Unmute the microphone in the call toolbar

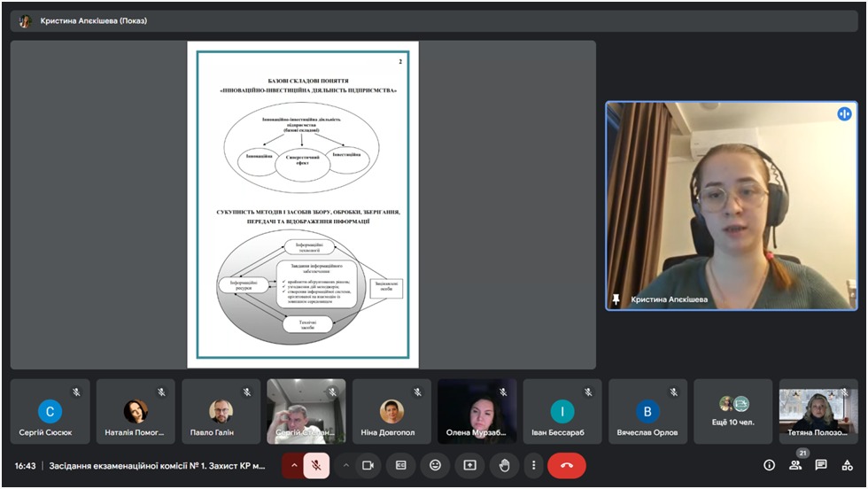316,465
